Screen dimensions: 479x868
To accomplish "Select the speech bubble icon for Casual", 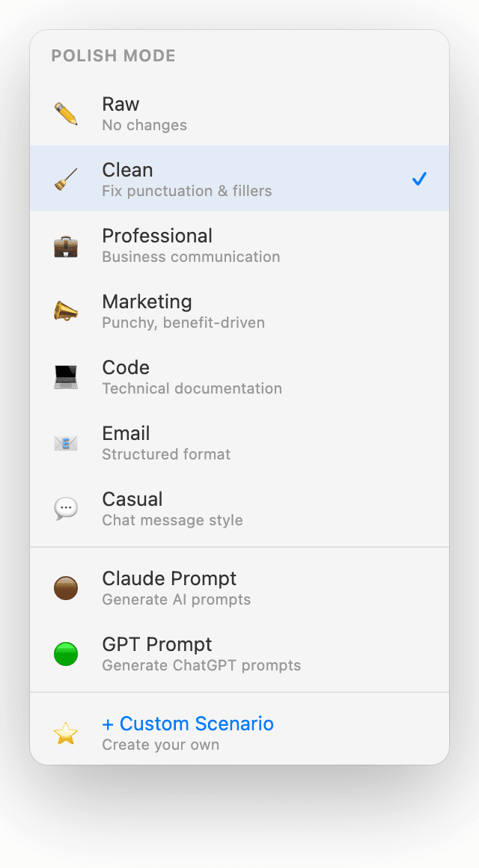I will tap(66, 508).
